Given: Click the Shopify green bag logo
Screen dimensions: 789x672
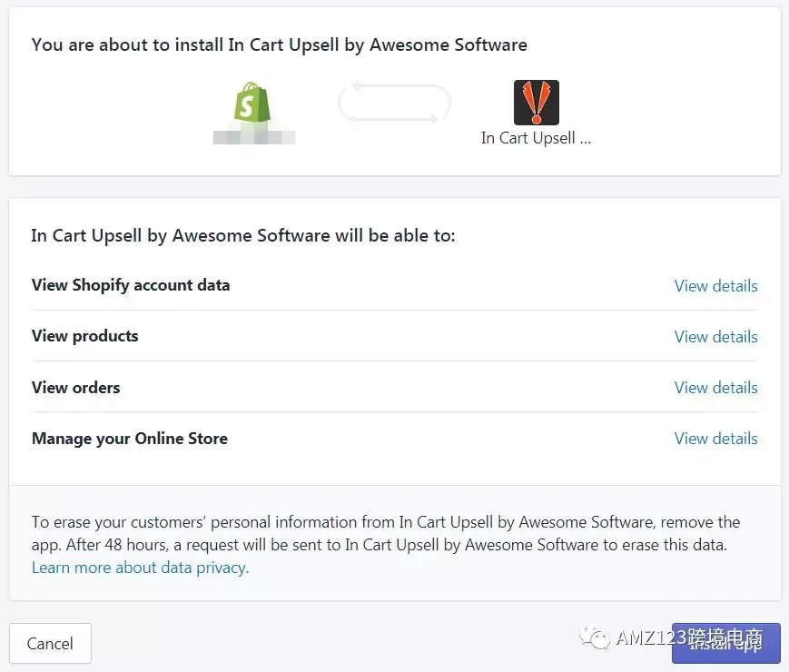Looking at the screenshot, I should 252,103.
